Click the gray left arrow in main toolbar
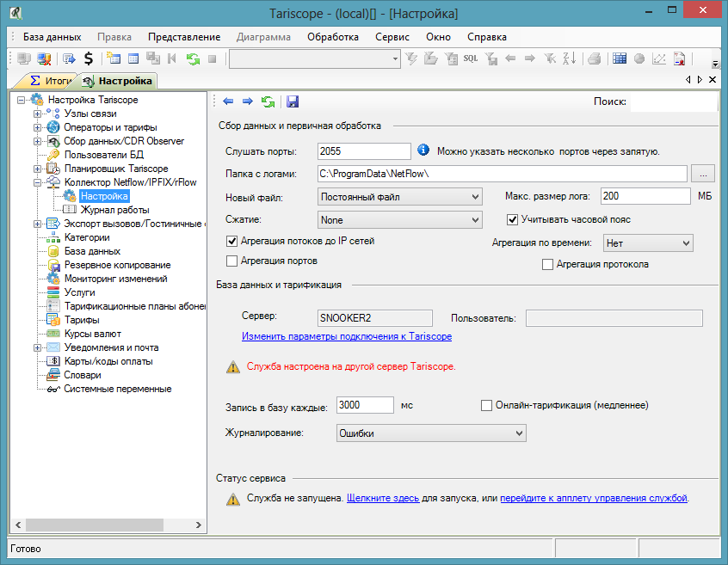 click(510, 58)
